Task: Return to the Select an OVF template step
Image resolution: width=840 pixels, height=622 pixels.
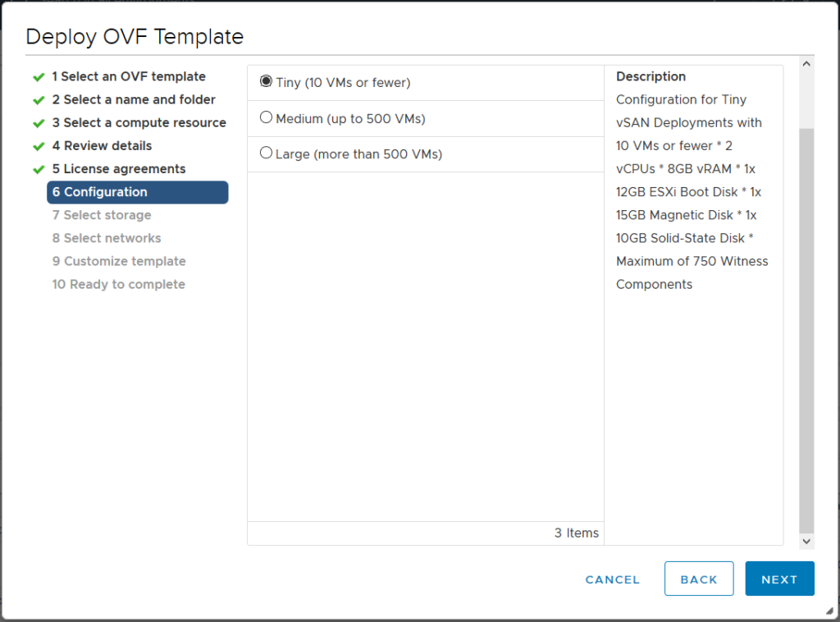Action: pyautogui.click(x=130, y=76)
